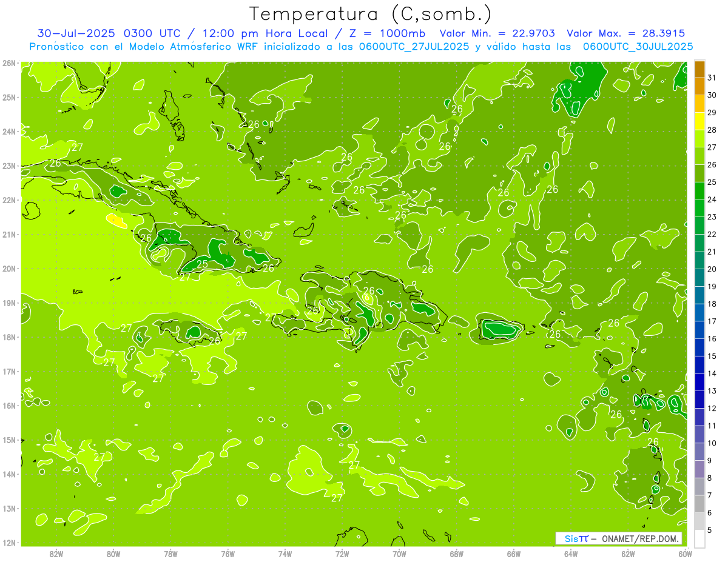The image size is (728, 562).
Task: Click the "17N" latitude axis label
Action: point(8,371)
